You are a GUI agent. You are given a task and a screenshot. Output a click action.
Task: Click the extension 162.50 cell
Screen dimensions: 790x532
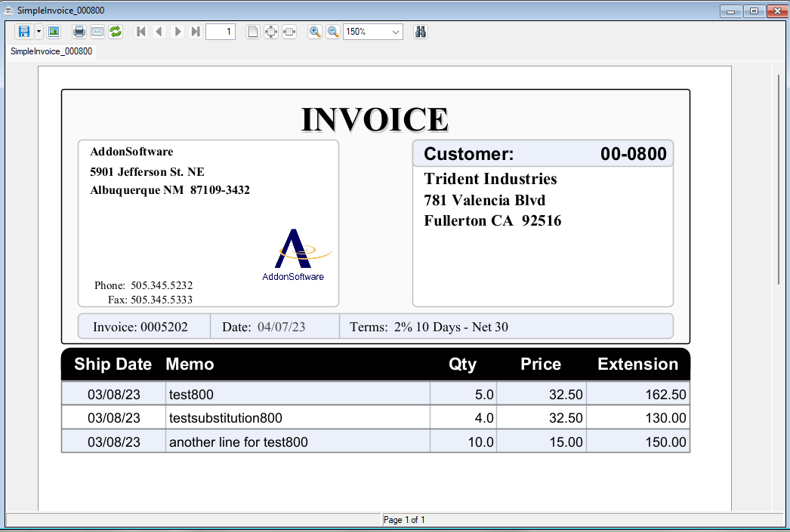[638, 394]
